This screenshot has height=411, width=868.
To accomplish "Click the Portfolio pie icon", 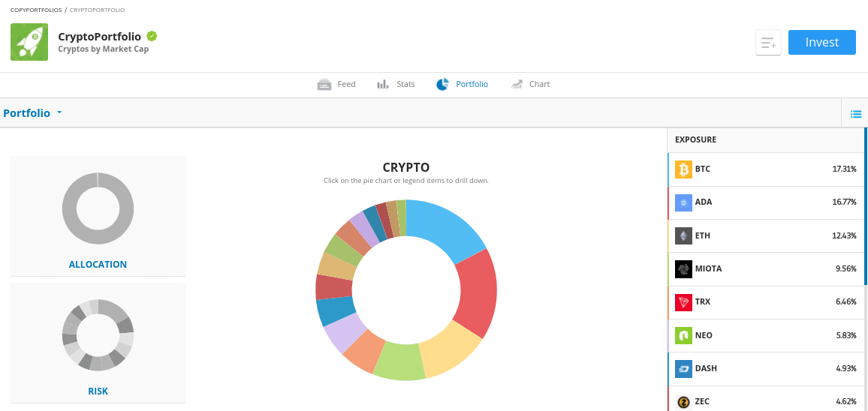I will (442, 84).
